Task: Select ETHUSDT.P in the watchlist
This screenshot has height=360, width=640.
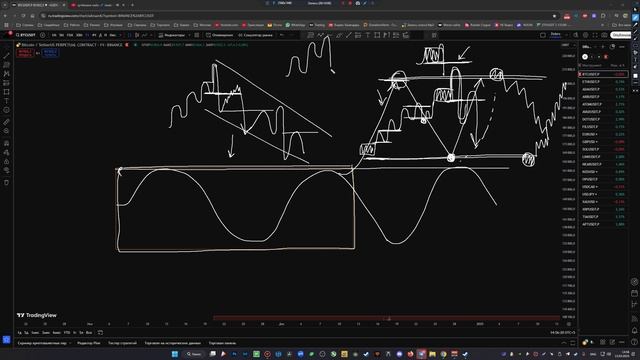Action: 603,82
